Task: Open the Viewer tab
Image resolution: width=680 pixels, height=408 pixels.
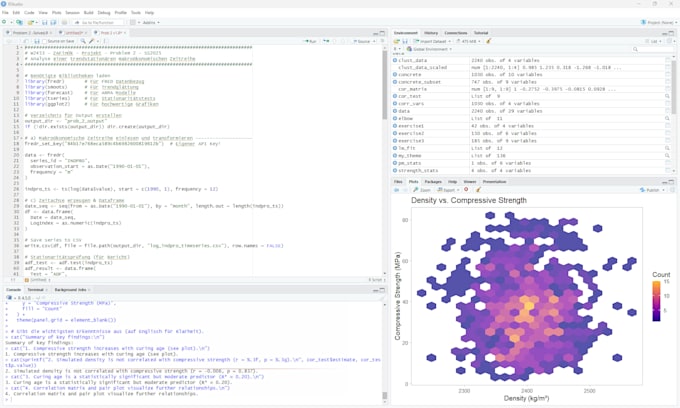Action: pyautogui.click(x=470, y=182)
